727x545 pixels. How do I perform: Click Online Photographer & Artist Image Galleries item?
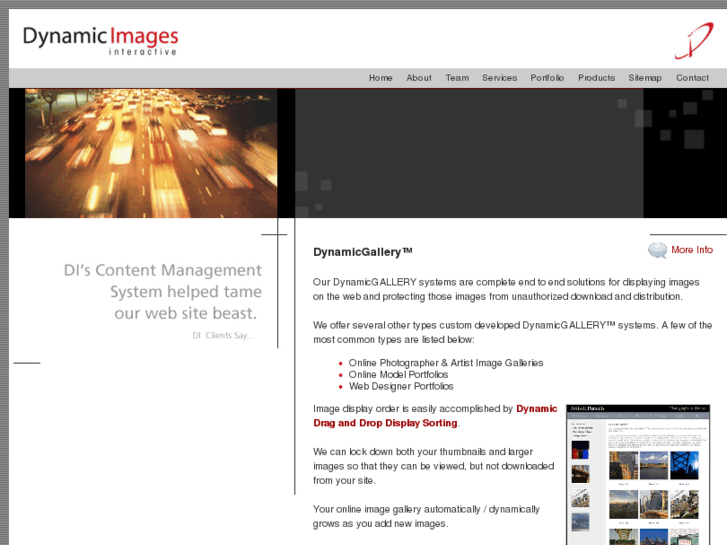[446, 363]
